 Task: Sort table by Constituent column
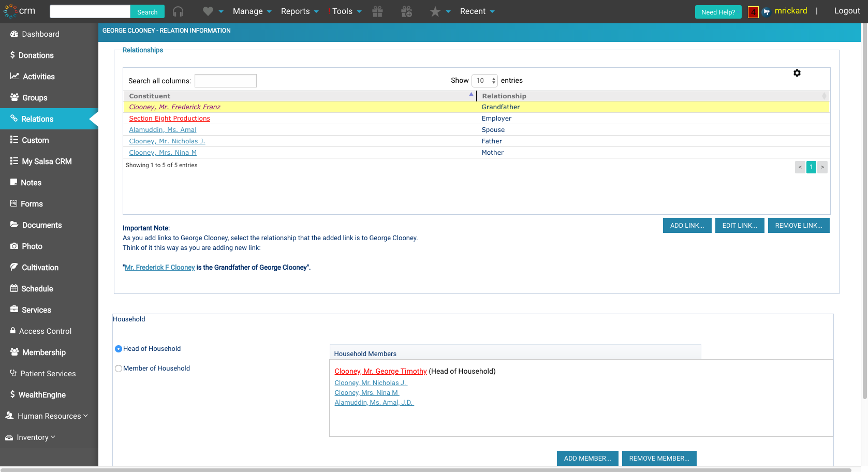pyautogui.click(x=299, y=96)
